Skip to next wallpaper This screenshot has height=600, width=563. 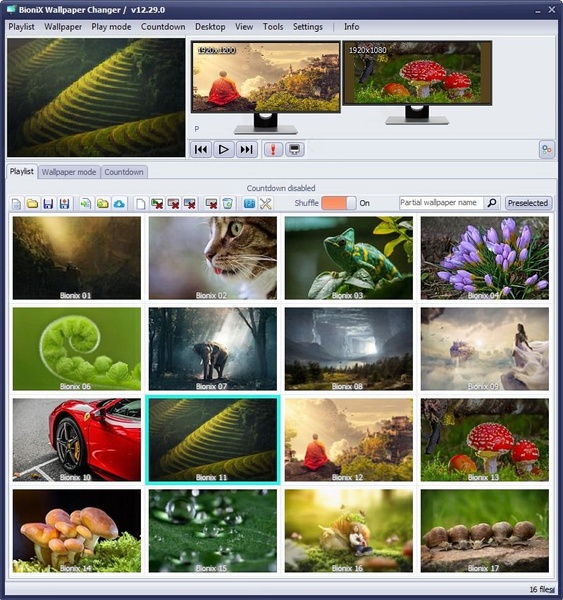click(246, 149)
